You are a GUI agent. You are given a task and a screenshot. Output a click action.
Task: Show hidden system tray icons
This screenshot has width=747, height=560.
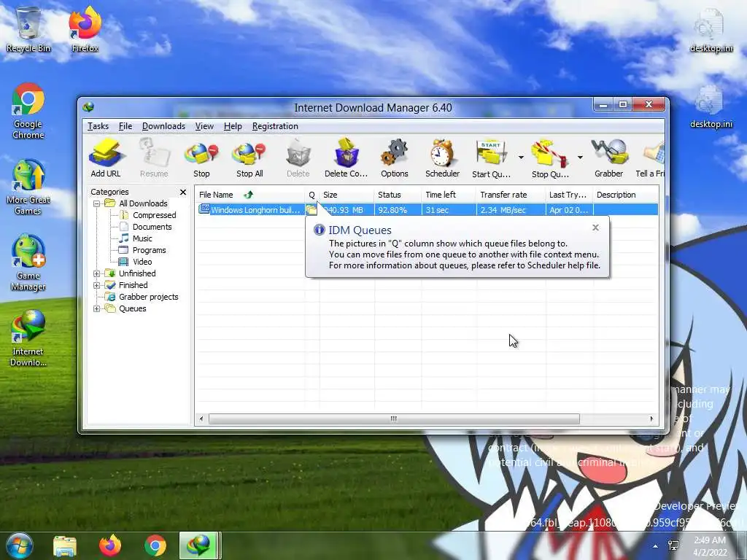click(656, 546)
